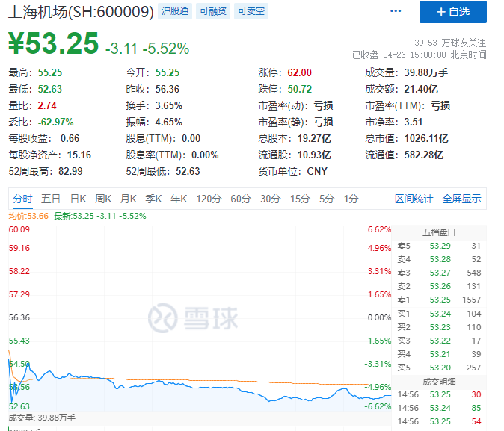The height and width of the screenshot is (431, 504).
Task: Click the 沪股通 tag
Action: 175,11
